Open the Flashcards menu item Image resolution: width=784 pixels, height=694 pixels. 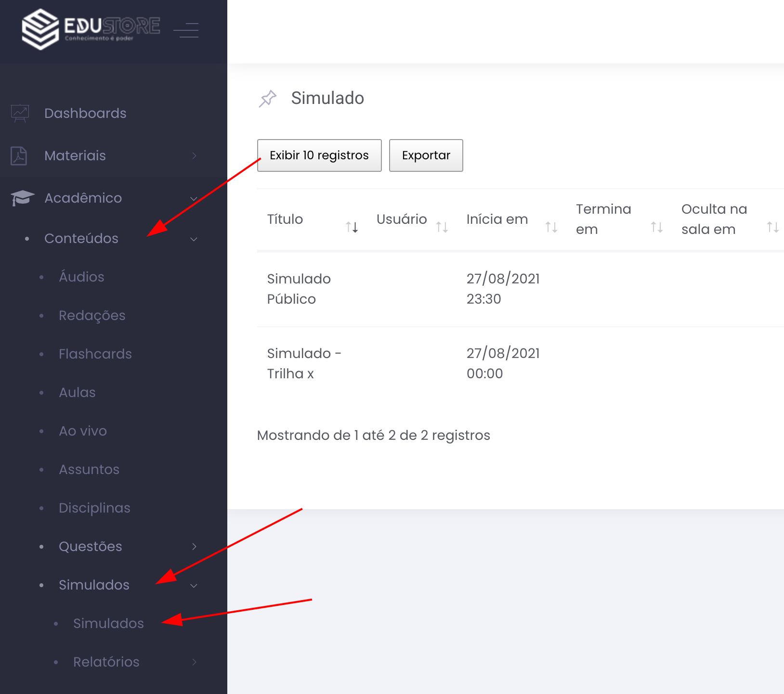(95, 354)
